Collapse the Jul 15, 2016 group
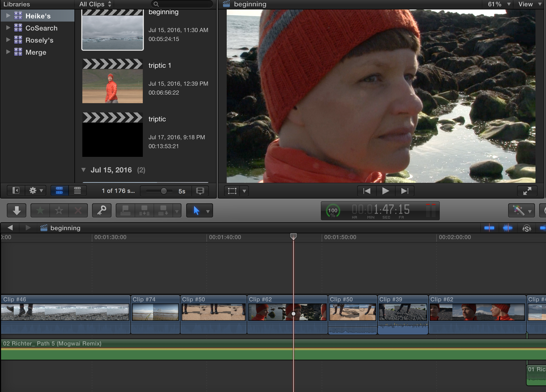This screenshot has width=546, height=392. pyautogui.click(x=84, y=170)
